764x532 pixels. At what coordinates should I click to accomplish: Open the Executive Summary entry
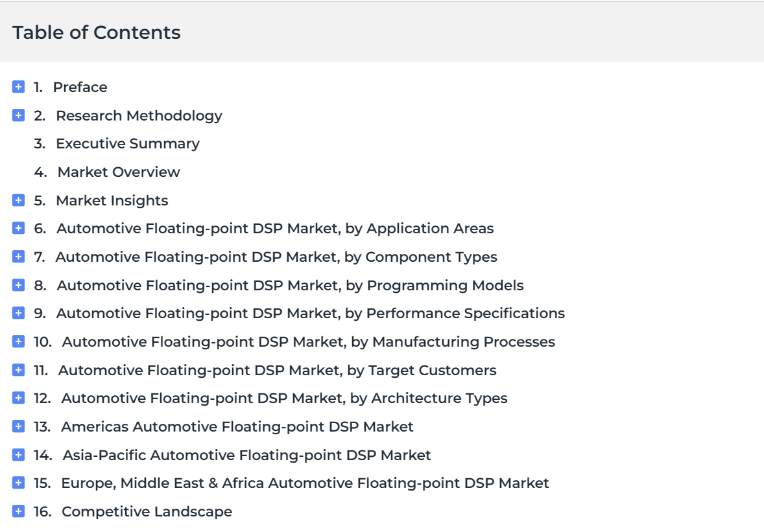click(128, 144)
